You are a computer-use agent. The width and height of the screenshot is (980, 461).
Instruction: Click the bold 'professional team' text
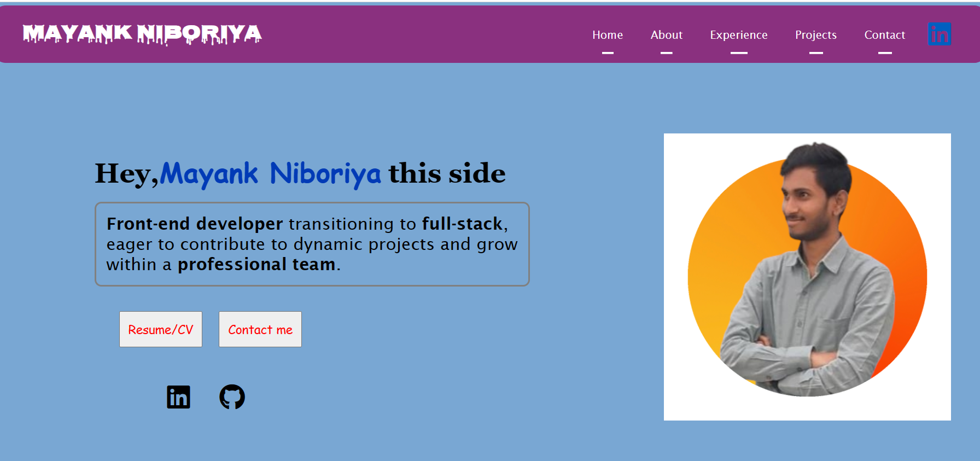[x=256, y=264]
